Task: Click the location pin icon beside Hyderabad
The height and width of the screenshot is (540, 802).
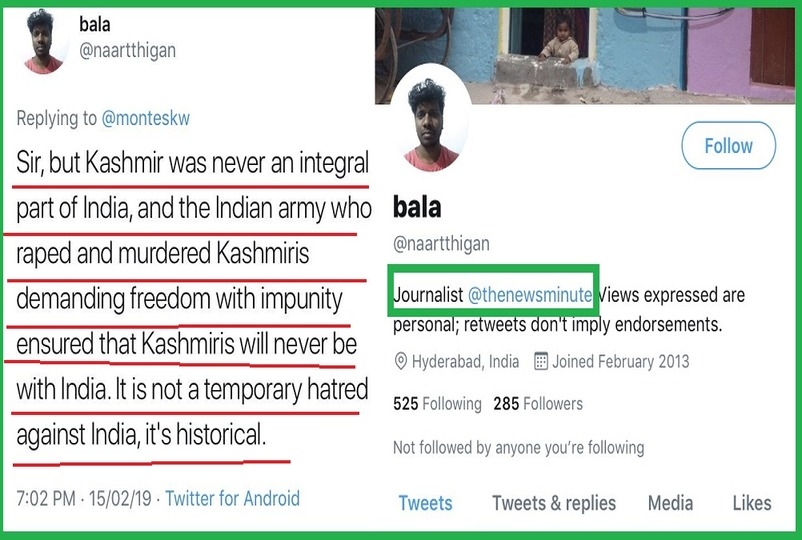Action: (x=401, y=362)
